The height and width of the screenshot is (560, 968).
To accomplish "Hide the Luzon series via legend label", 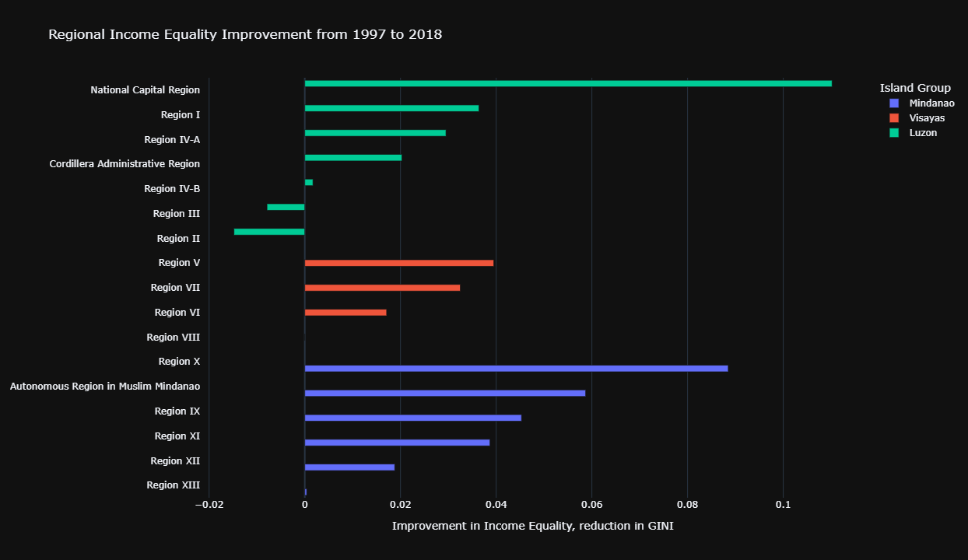I will 923,132.
